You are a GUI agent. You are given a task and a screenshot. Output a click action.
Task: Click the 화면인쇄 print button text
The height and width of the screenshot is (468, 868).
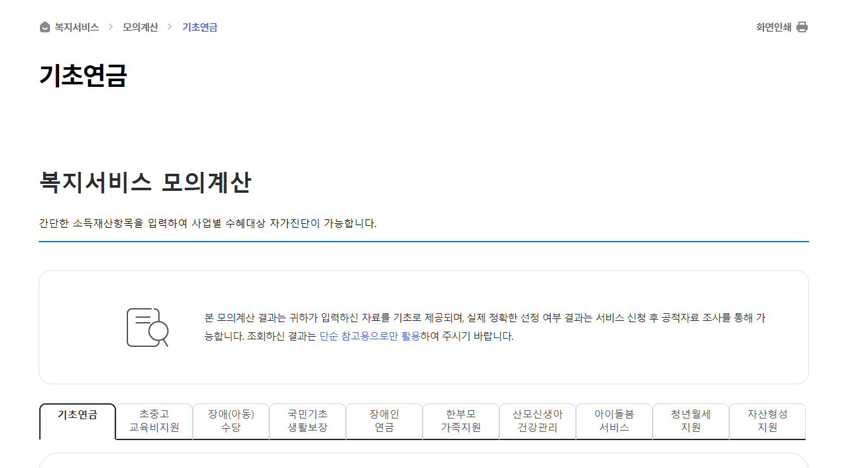[774, 27]
